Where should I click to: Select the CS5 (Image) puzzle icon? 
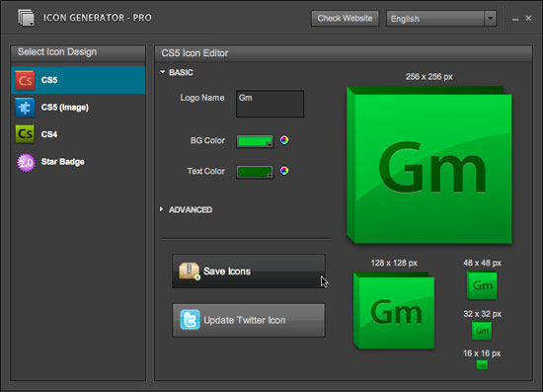click(x=25, y=108)
